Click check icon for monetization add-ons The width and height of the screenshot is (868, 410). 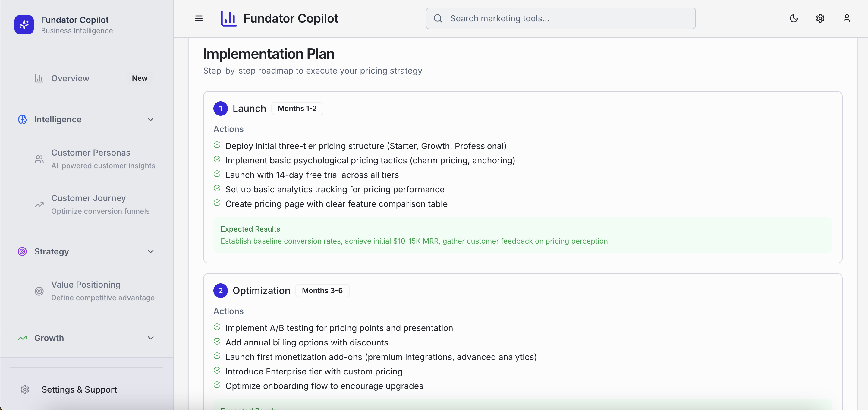[x=217, y=356]
